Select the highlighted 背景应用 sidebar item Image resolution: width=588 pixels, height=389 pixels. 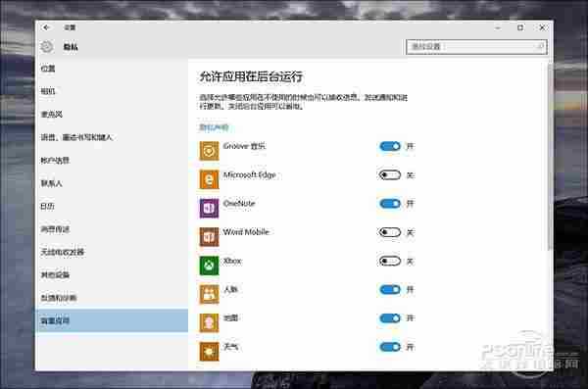point(112,320)
